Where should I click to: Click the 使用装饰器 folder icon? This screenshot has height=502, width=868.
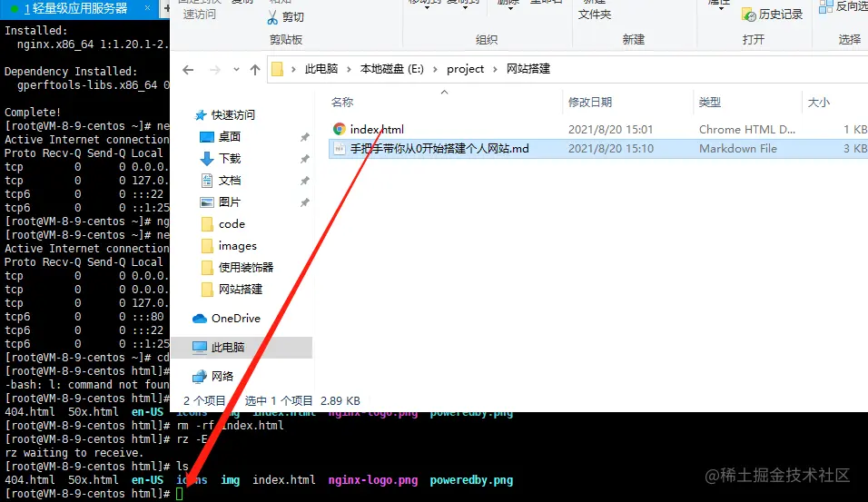[207, 267]
